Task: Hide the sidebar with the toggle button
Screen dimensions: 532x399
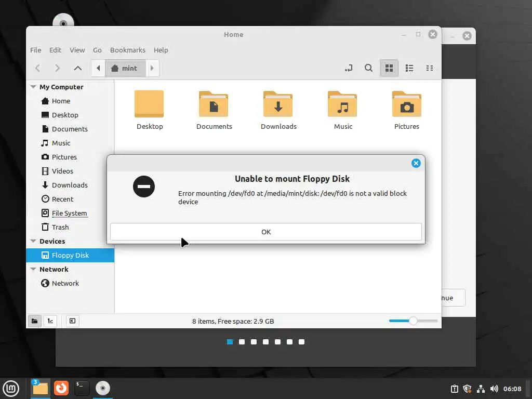Action: 72,321
